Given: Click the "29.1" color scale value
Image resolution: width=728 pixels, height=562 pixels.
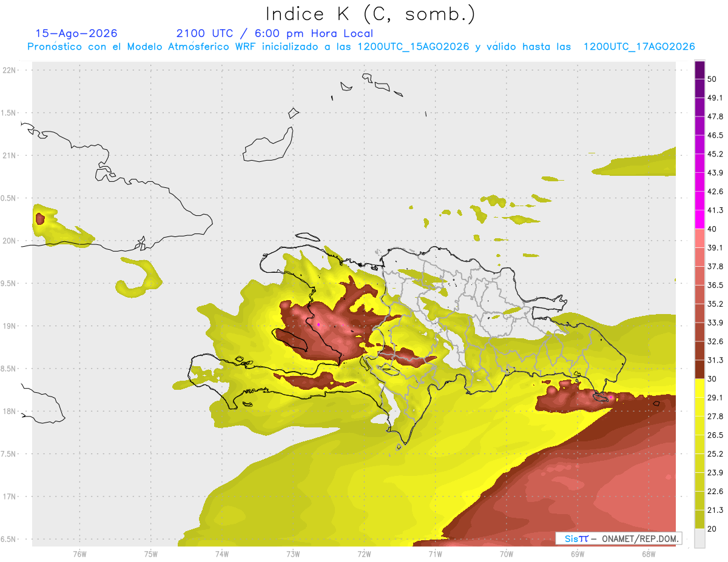Looking at the screenshot, I should pos(715,398).
